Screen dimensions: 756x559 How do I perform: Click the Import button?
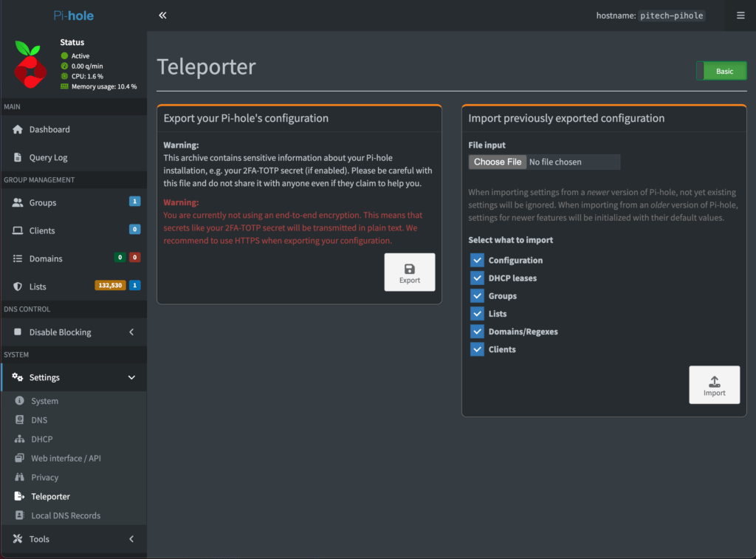[x=714, y=385]
